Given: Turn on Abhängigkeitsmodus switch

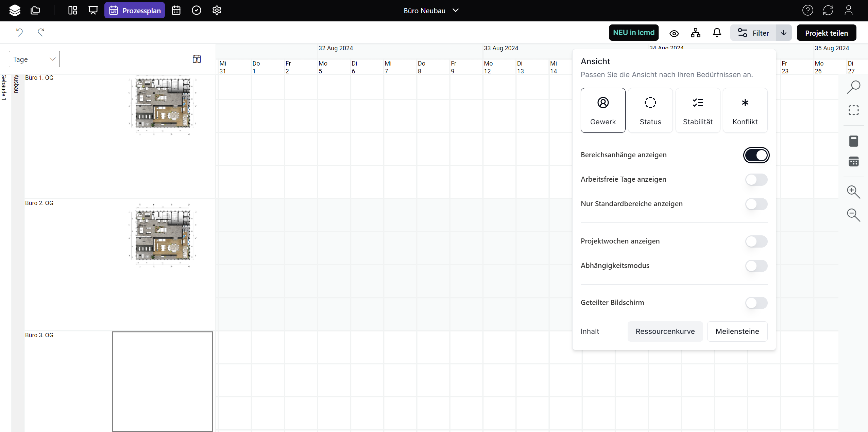Looking at the screenshot, I should pos(756,266).
